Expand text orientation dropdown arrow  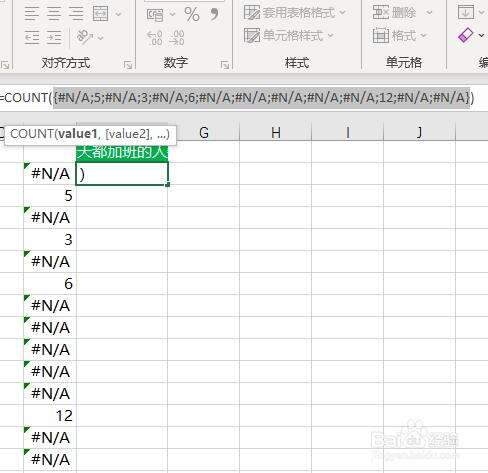(100, 37)
